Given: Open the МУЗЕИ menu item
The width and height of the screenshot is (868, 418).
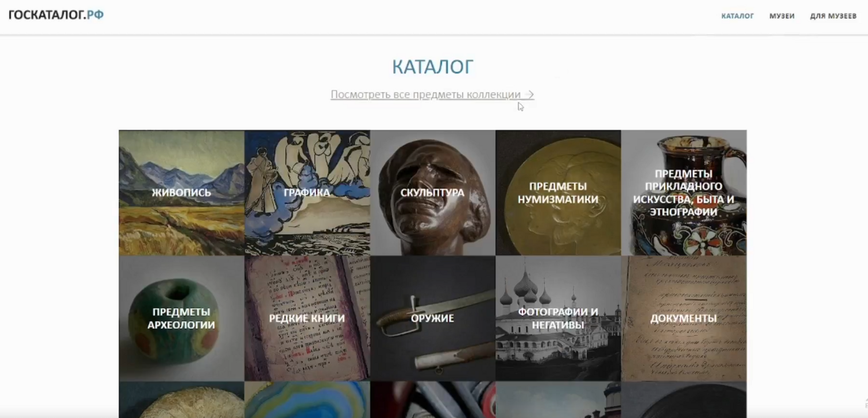Looking at the screenshot, I should tap(782, 16).
